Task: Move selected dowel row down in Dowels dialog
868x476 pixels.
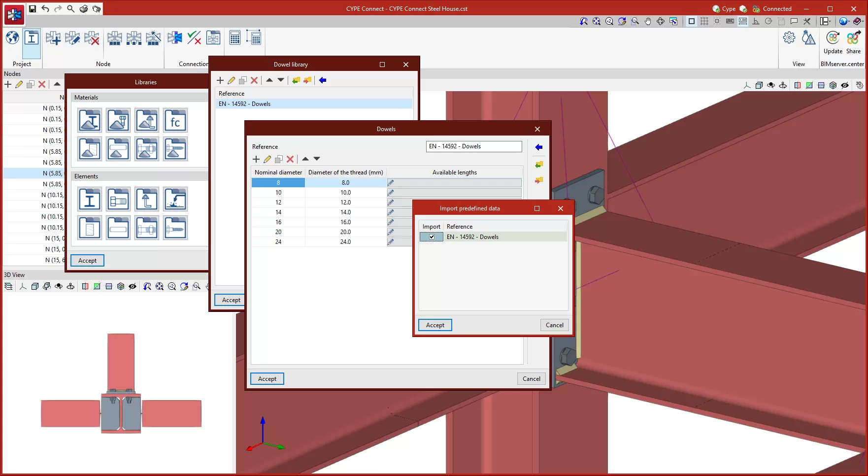Action: tap(317, 159)
